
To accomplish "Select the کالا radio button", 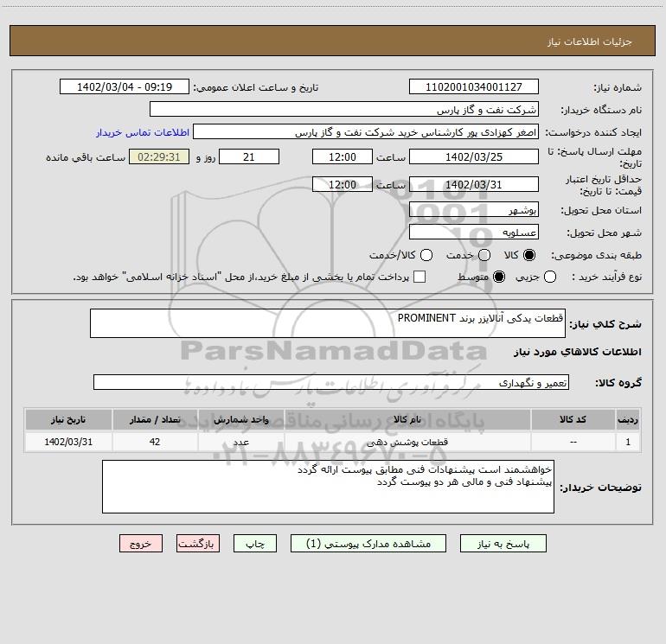I will (x=529, y=255).
